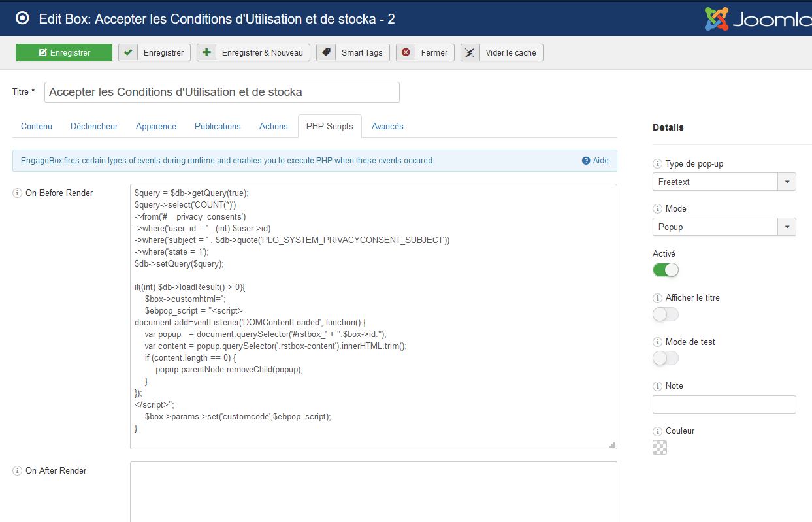Screen dimensions: 812x522
Task: Click info icon beside Mode label
Action: click(658, 209)
